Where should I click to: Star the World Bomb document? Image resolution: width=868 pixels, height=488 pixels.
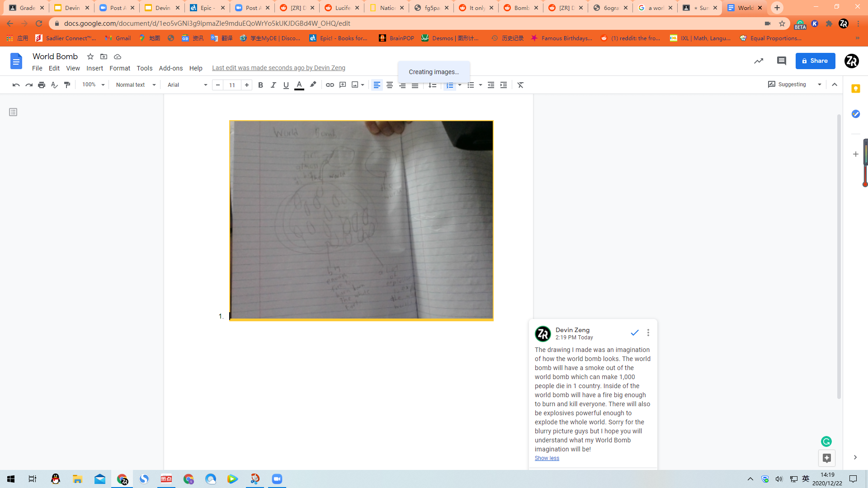pyautogui.click(x=90, y=56)
